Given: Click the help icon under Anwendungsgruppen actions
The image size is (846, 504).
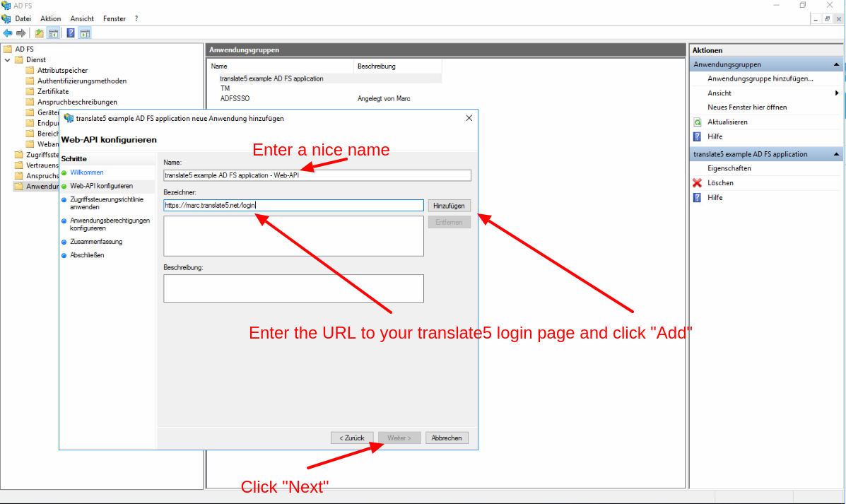Looking at the screenshot, I should pos(698,136).
